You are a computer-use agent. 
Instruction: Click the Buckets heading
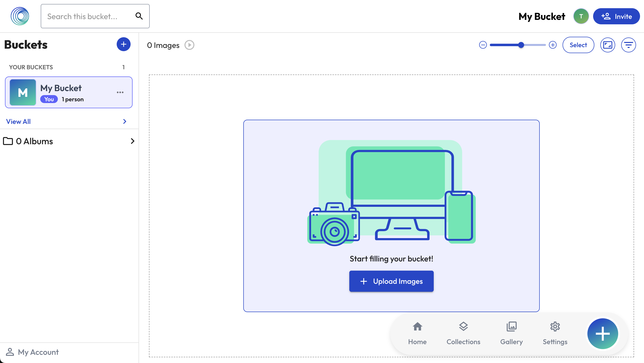(26, 45)
